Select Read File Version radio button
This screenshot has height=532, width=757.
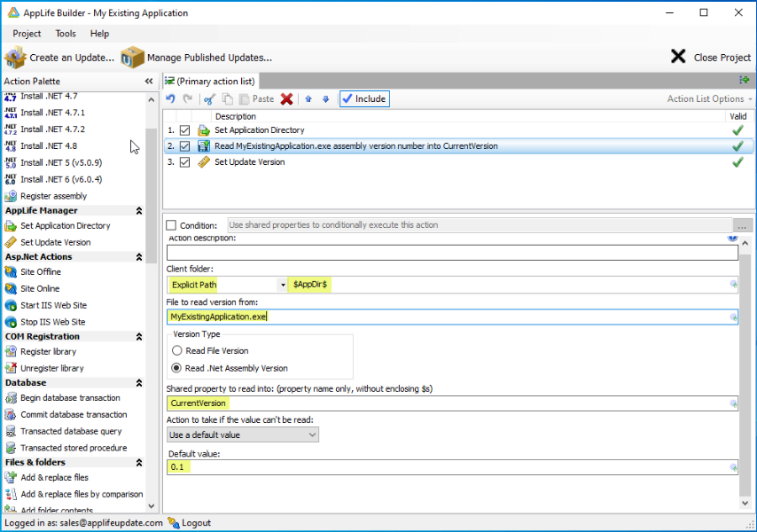click(177, 351)
